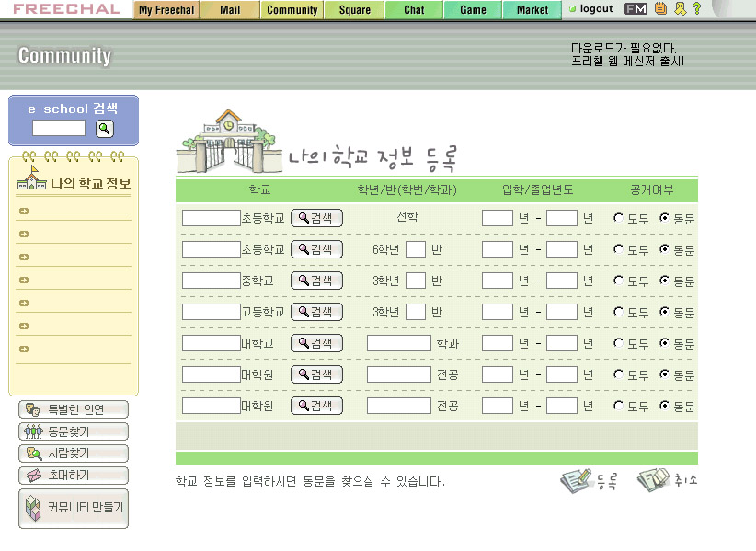Select 모두 radio in 6학년 초등학교 row
The image size is (756, 551).
618,249
